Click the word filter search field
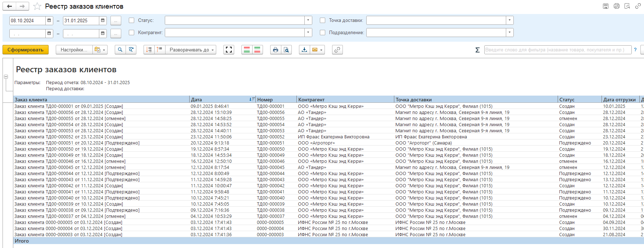 558,50
